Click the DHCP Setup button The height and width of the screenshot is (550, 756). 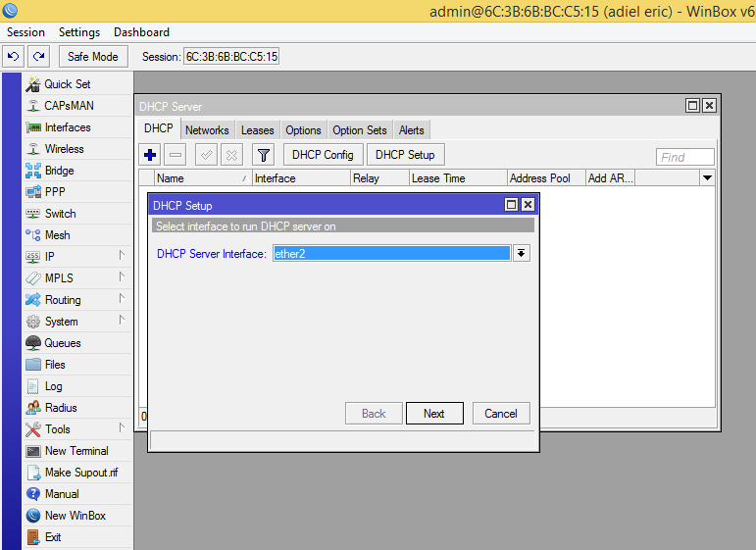click(405, 155)
